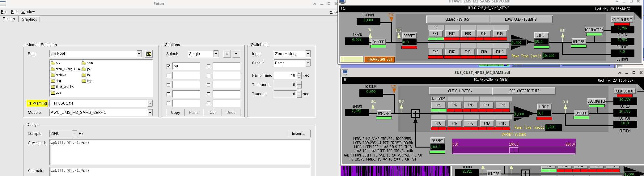Select the ipc folder
Image resolution: width=644 pixels, height=176 pixels.
pos(86,69)
